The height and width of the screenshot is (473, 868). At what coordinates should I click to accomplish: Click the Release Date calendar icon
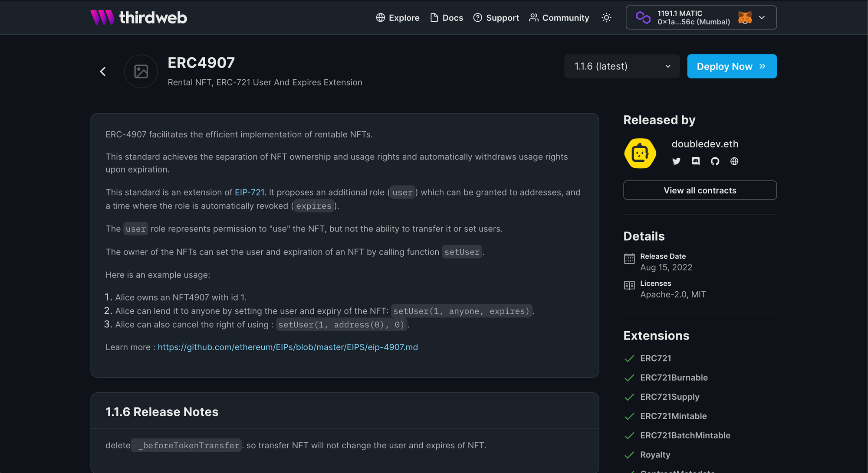[x=629, y=258]
